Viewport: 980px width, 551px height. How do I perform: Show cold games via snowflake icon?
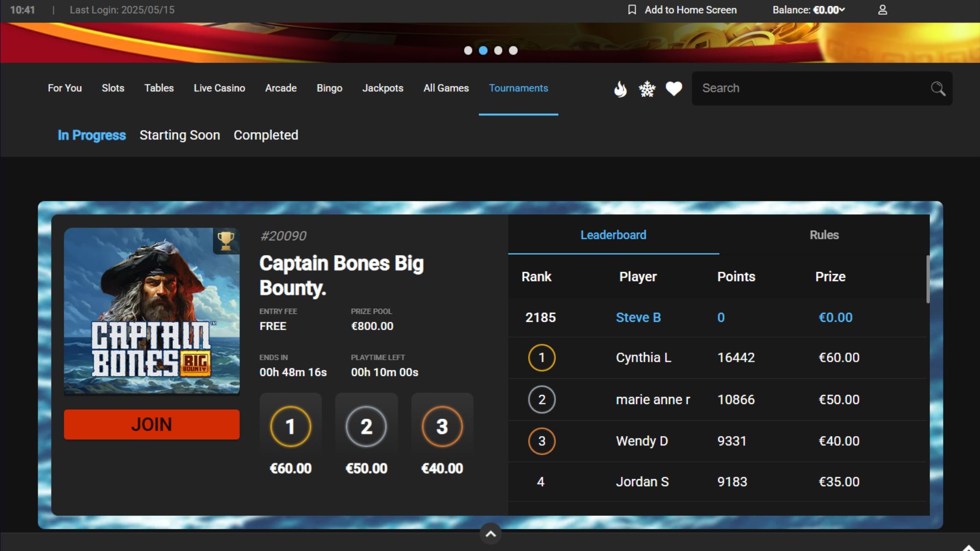coord(647,89)
